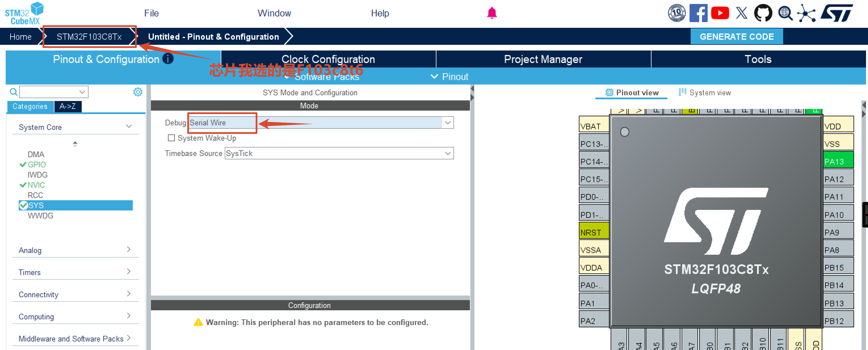Open the File menu
Screen dimensions: 868x350
151,13
